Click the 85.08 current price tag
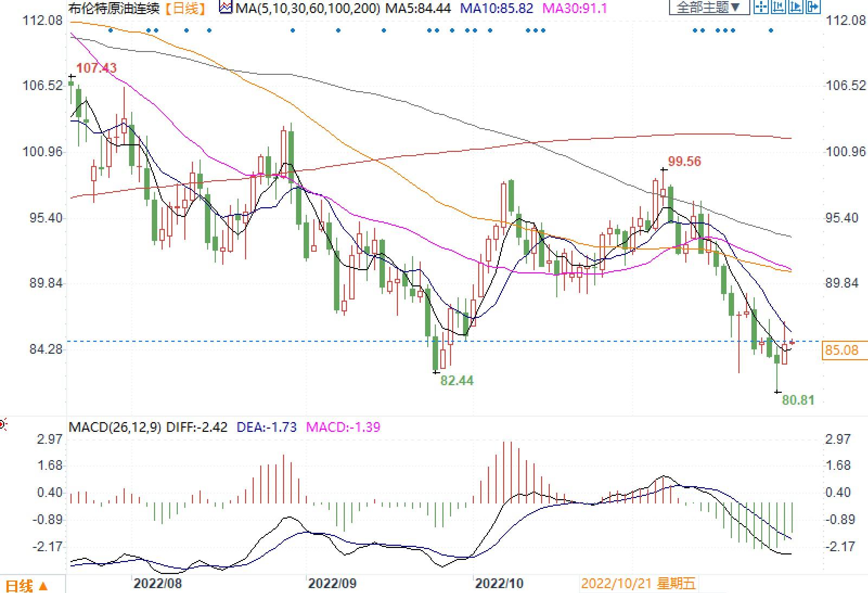Viewport: 868px width, 593px height. pyautogui.click(x=842, y=350)
